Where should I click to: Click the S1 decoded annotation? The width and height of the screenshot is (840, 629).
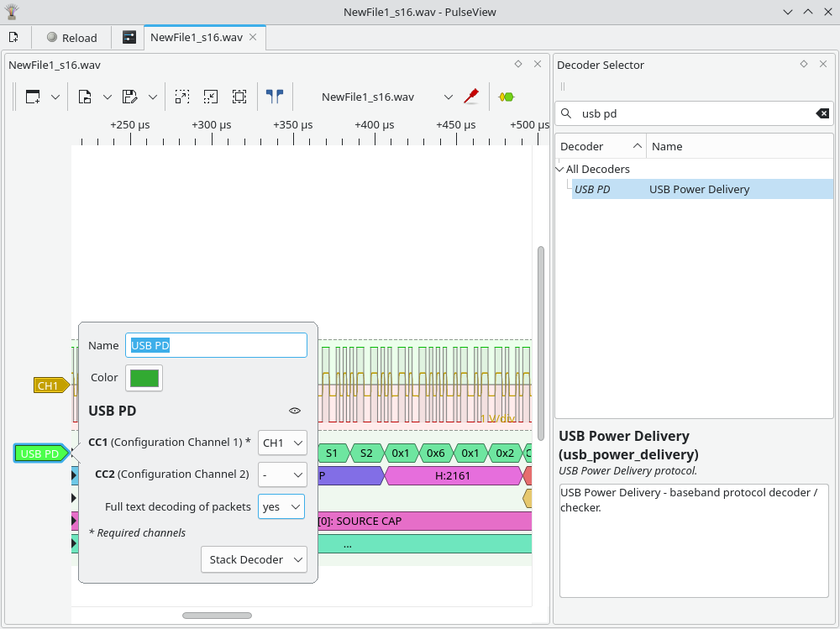pyautogui.click(x=332, y=453)
